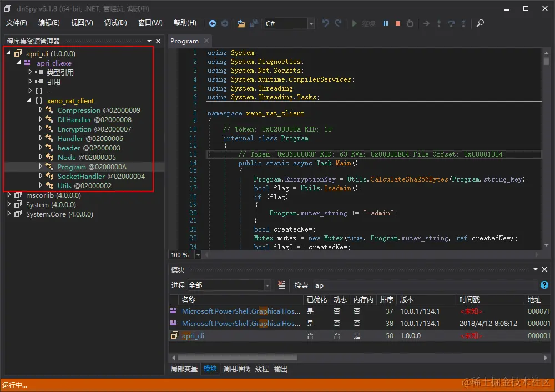The width and height of the screenshot is (555, 392).
Task: Open 文件(F) menu
Action: click(16, 23)
